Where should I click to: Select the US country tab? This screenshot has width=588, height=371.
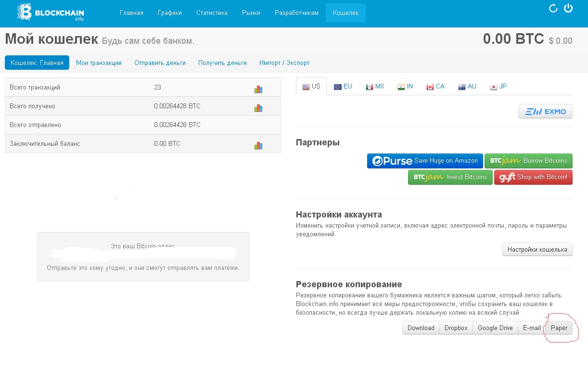tap(311, 87)
